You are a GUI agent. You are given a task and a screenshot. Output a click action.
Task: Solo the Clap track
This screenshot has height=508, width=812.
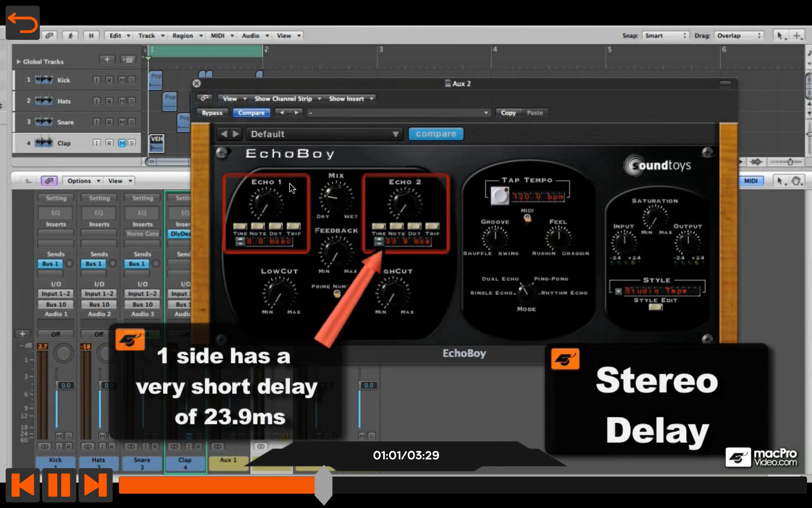point(132,143)
